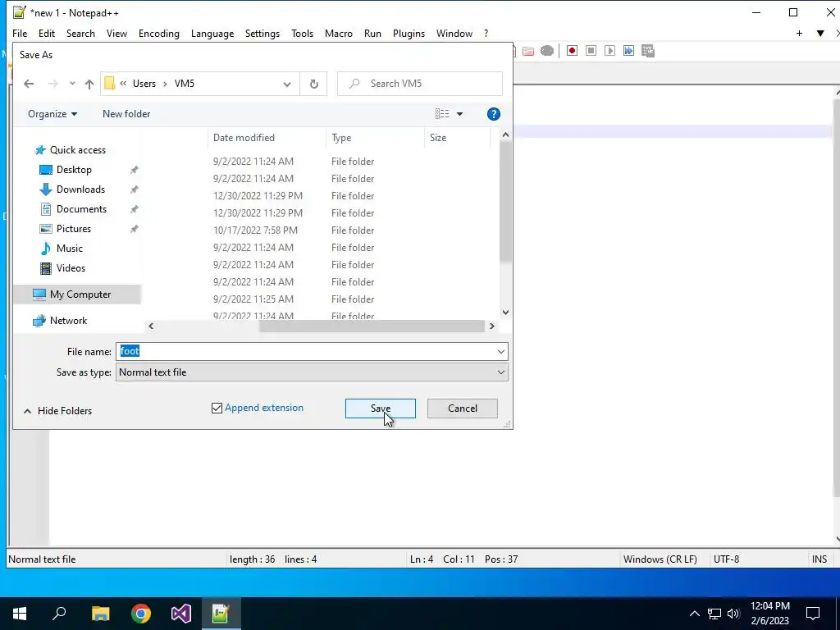Click Run a Macro Multiple Times icon
The width and height of the screenshot is (840, 630).
[628, 51]
